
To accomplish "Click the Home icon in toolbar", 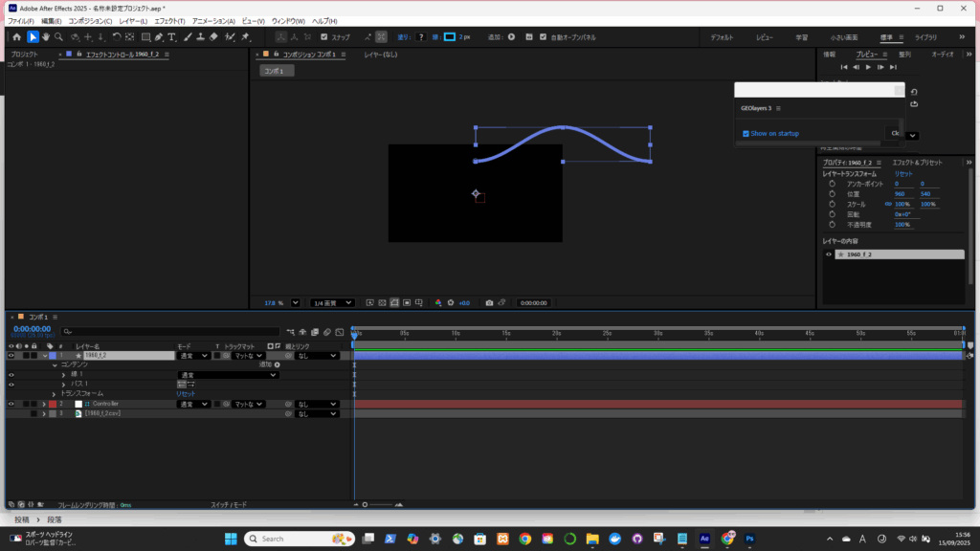I will [16, 37].
